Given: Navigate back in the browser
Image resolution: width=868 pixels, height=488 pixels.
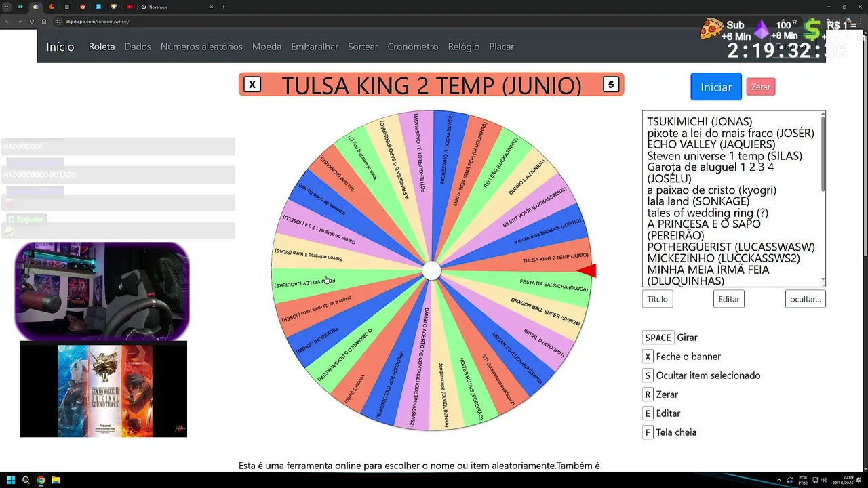Looking at the screenshot, I should pyautogui.click(x=7, y=22).
